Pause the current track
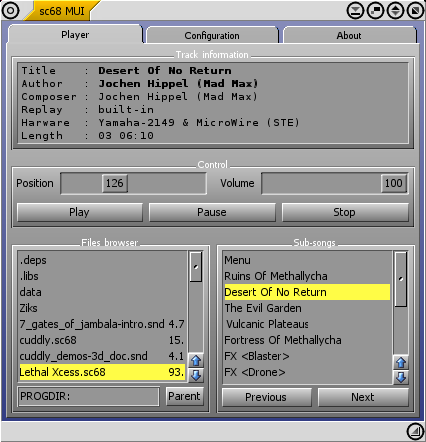Viewport: 426px width, 442px height. [212, 212]
